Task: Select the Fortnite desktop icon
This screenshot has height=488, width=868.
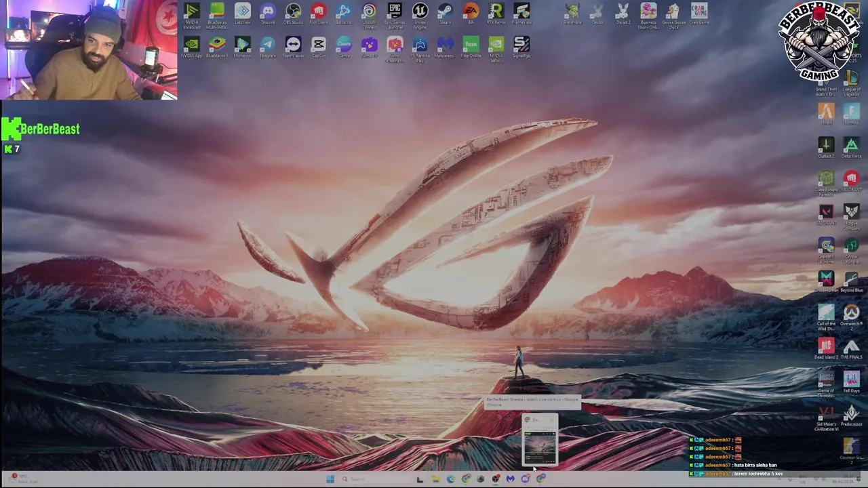Action: 851,114
